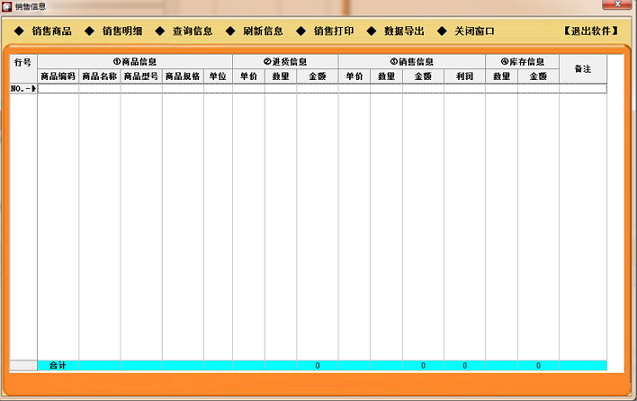Click 【退出软件】 to exit
The width and height of the screenshot is (637, 401).
[x=591, y=31]
